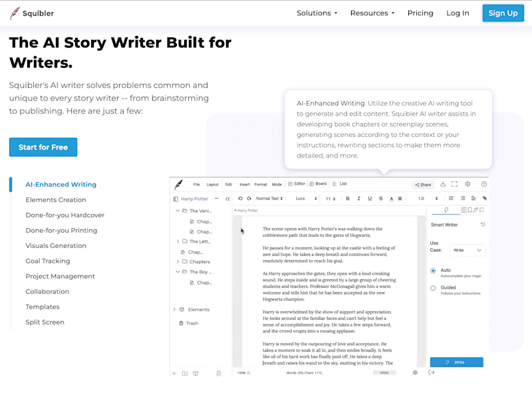
Task: Open the Mode menu in editor
Action: coord(277,185)
